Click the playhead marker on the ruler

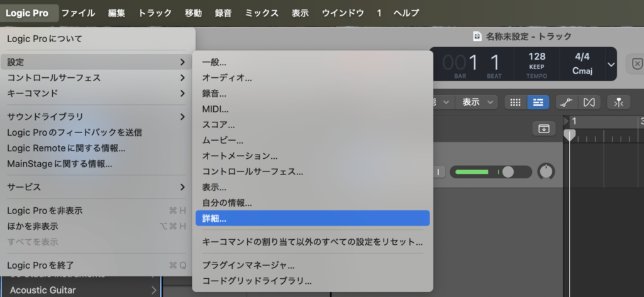[569, 135]
